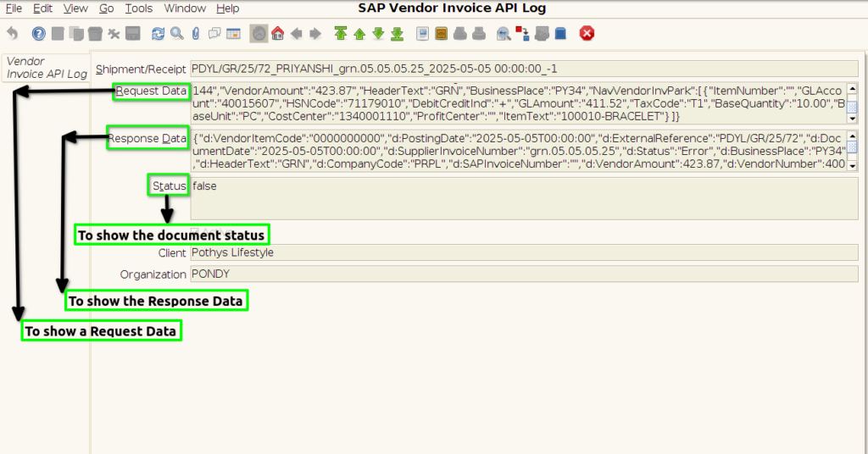Open the Window menu

pos(185,8)
